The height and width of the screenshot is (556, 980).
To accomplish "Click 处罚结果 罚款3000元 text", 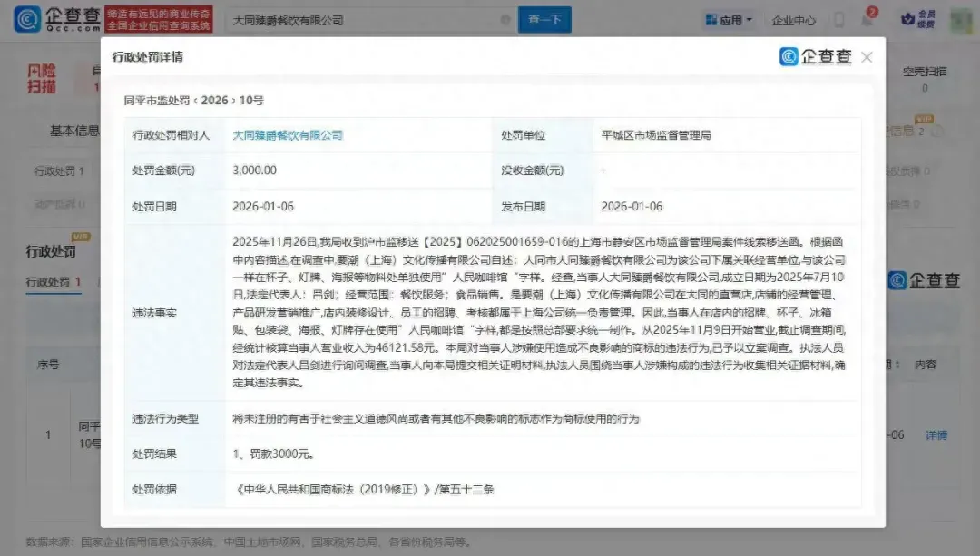I will 273,454.
